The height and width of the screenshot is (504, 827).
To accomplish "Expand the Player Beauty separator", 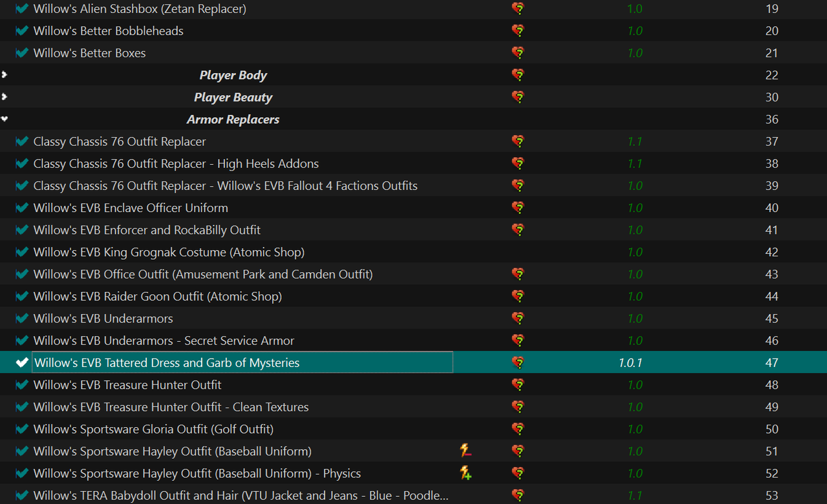I will click(x=5, y=97).
